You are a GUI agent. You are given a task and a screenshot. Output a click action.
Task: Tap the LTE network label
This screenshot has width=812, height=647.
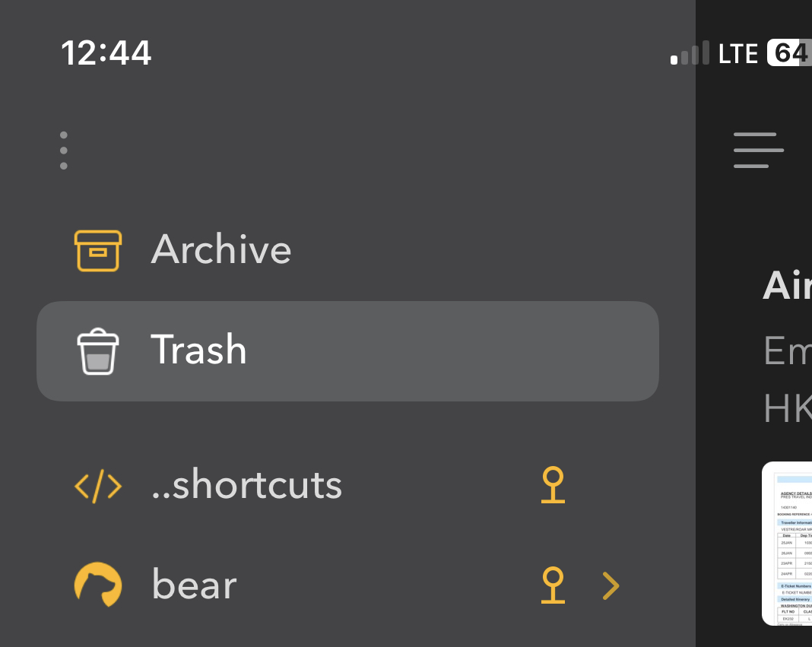pyautogui.click(x=738, y=54)
